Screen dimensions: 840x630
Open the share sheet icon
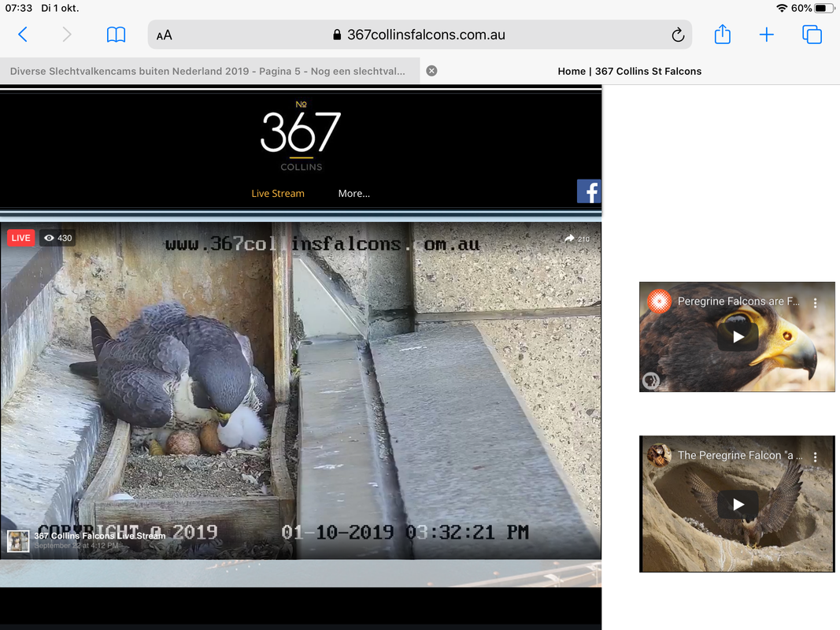(x=722, y=35)
